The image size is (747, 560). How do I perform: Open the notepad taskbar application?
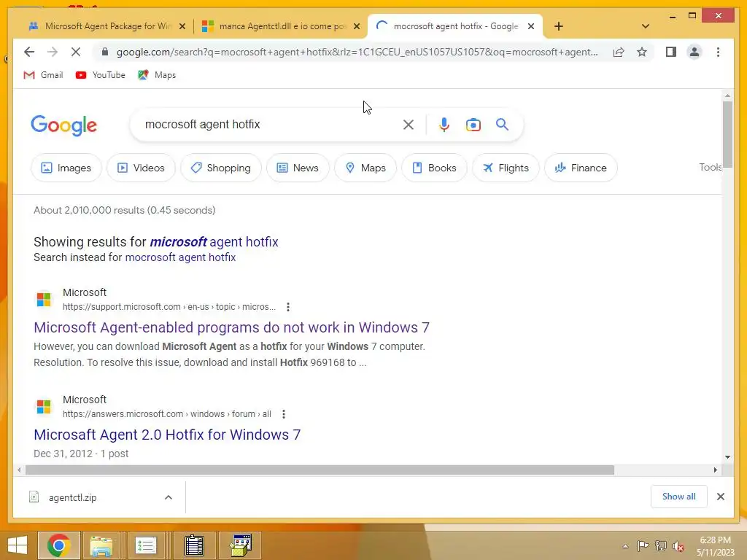[x=194, y=545]
